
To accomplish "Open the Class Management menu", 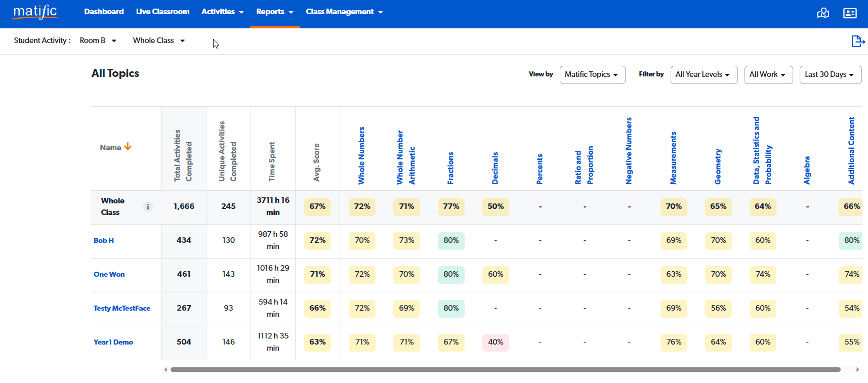I will [x=344, y=12].
